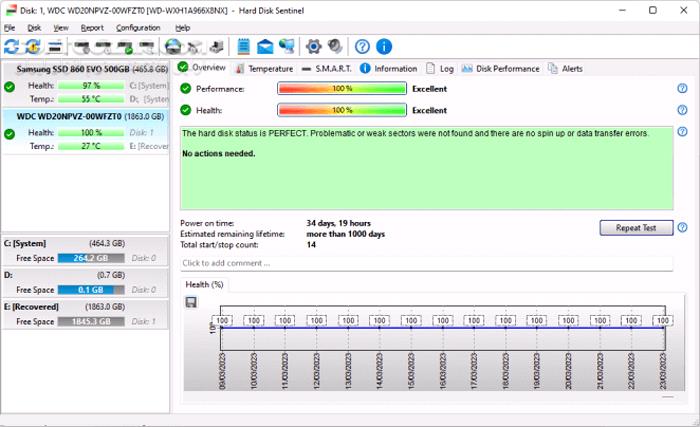Click the WDC 27 °C temperature bar

(91, 146)
